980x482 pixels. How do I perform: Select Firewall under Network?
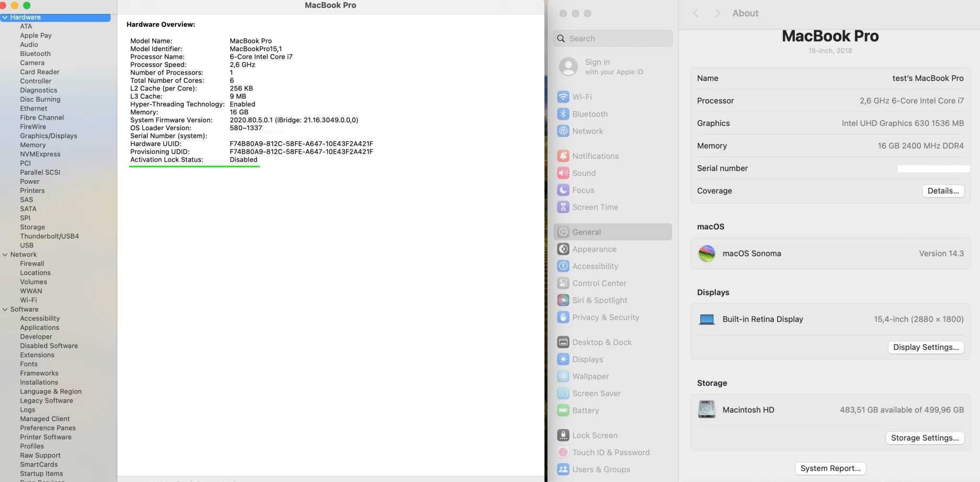32,264
